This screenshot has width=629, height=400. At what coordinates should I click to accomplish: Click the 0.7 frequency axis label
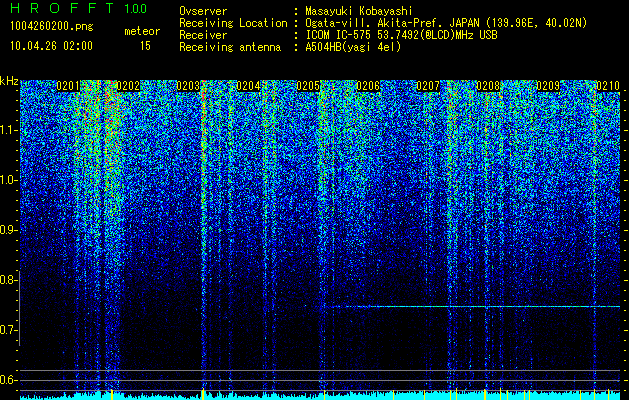[x=8, y=330]
